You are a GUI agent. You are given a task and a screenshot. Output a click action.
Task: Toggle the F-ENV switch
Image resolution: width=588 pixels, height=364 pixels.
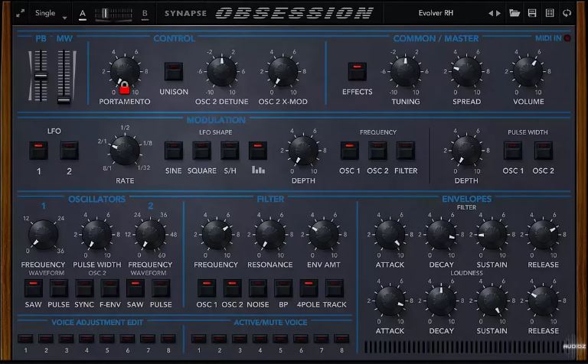point(110,288)
